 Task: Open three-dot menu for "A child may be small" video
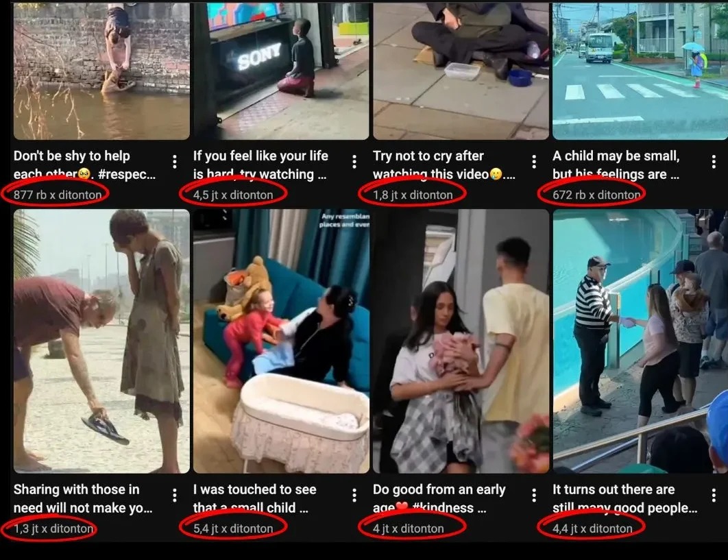pos(714,162)
